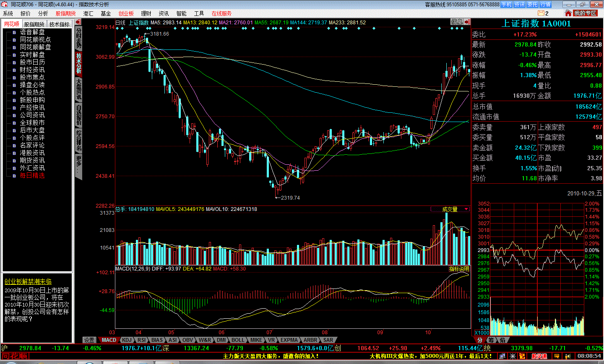Click the 股灵通 logo in status bar
The width and height of the screenshot is (604, 364).
[539, 356]
